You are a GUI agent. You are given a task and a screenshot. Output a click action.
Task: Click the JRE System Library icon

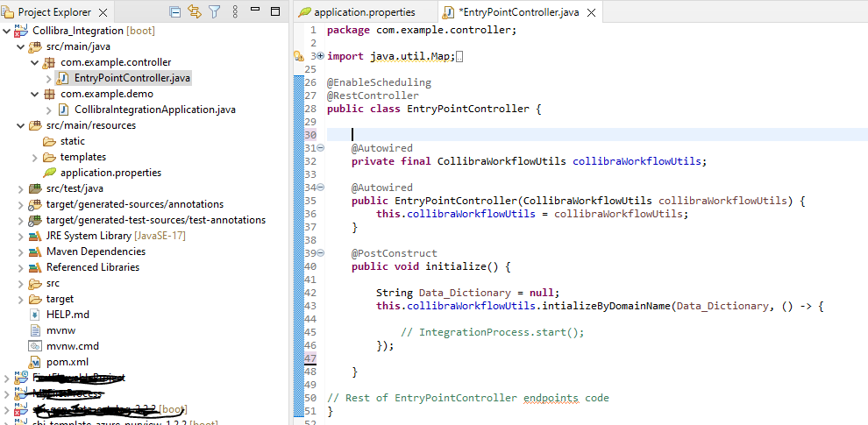click(x=35, y=236)
